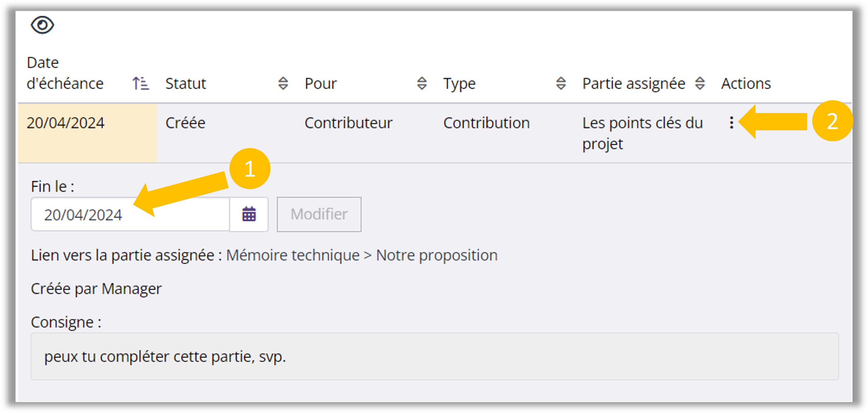Image resolution: width=868 pixels, height=413 pixels.
Task: Click the Date d'échéance column header label
Action: 65,73
